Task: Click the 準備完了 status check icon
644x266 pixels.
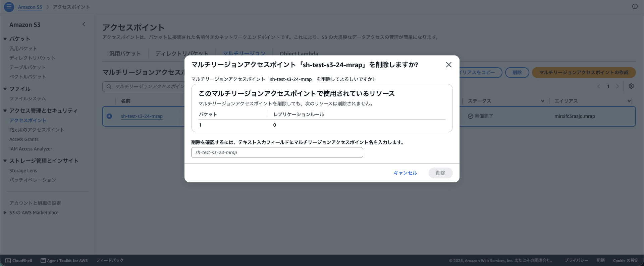Action: pos(470,116)
